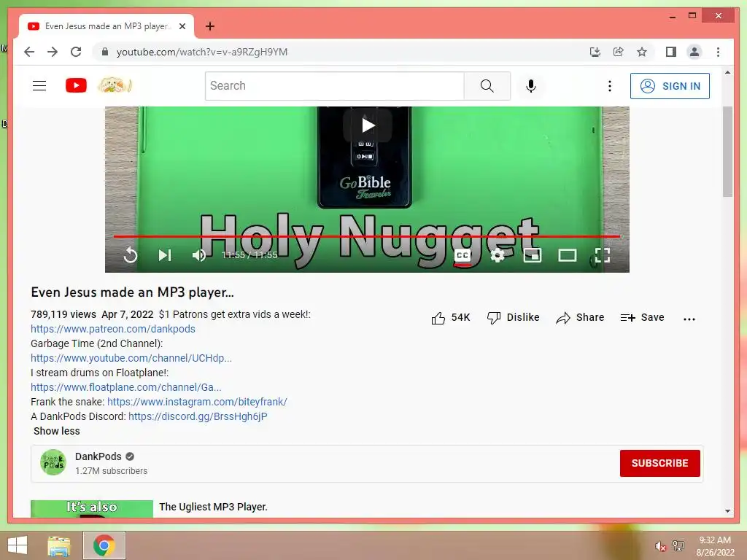Image resolution: width=747 pixels, height=560 pixels.
Task: Click the YouTube doodle next to logo
Action: pyautogui.click(x=115, y=86)
